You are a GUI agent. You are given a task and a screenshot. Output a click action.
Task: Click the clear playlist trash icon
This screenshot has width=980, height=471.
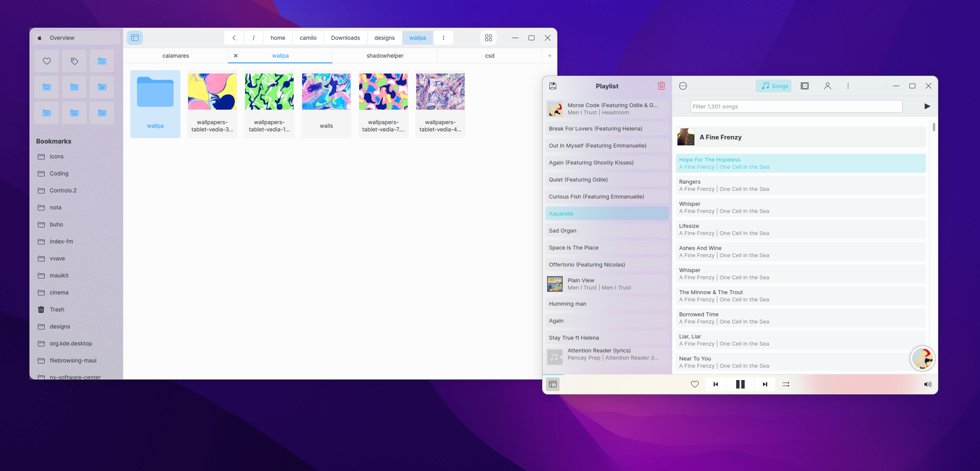pyautogui.click(x=661, y=86)
